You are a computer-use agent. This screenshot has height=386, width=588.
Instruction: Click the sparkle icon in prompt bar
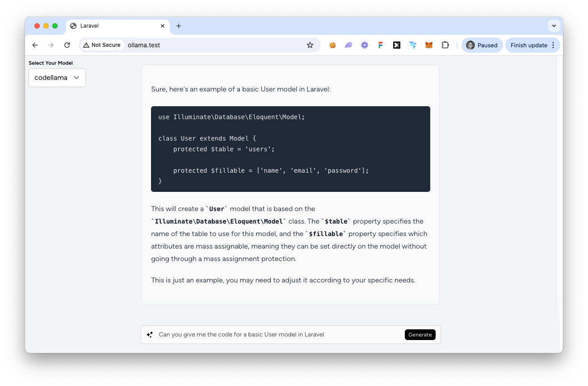coord(150,335)
